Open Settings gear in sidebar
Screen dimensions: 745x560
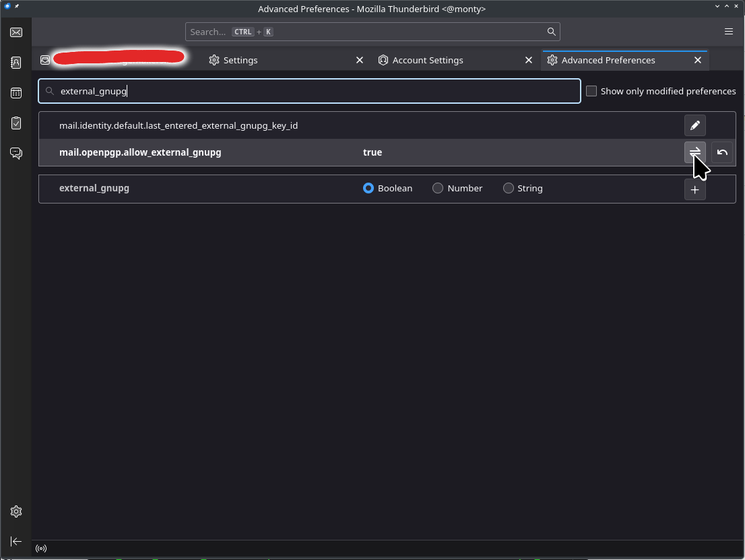click(16, 511)
